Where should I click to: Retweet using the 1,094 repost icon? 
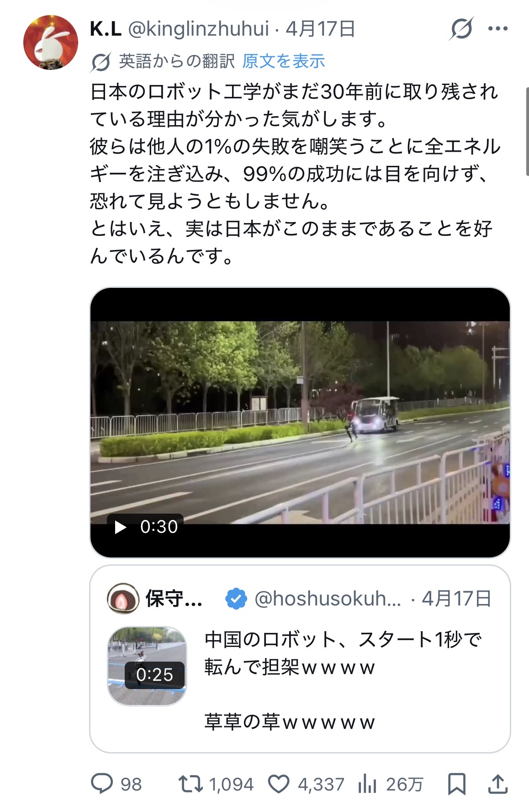[190, 784]
